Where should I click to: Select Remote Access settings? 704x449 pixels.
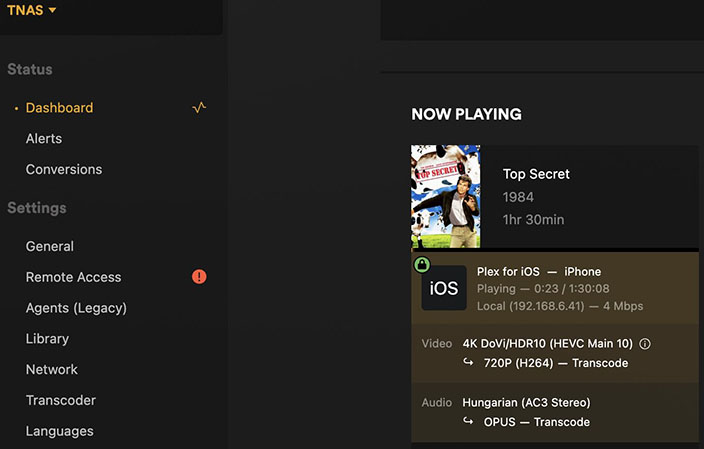[x=73, y=277]
